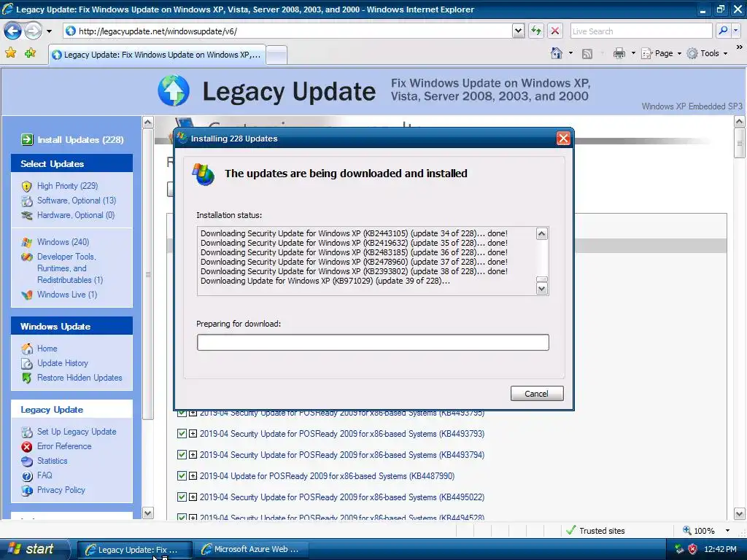Expand details for KB4487990 update
This screenshot has width=747, height=560.
point(193,475)
